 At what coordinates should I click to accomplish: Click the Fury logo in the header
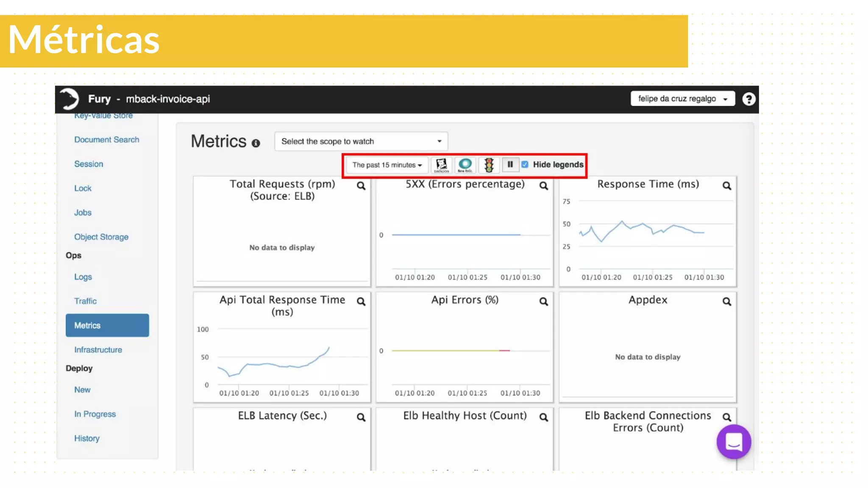[69, 99]
